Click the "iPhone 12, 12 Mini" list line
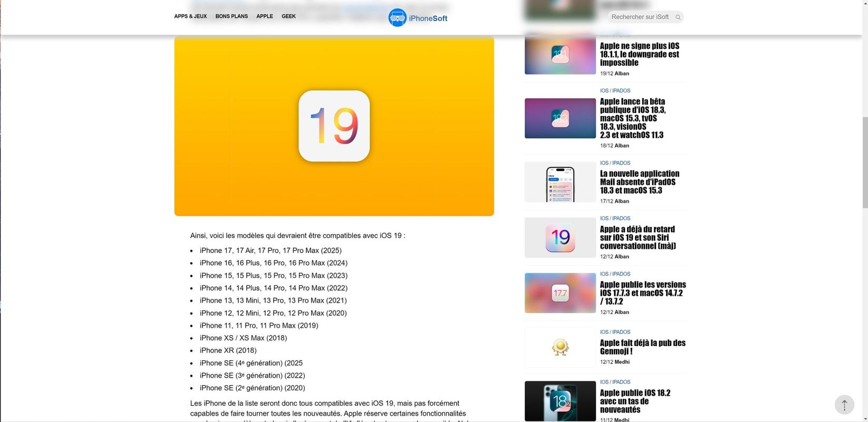The image size is (868, 422). (273, 313)
